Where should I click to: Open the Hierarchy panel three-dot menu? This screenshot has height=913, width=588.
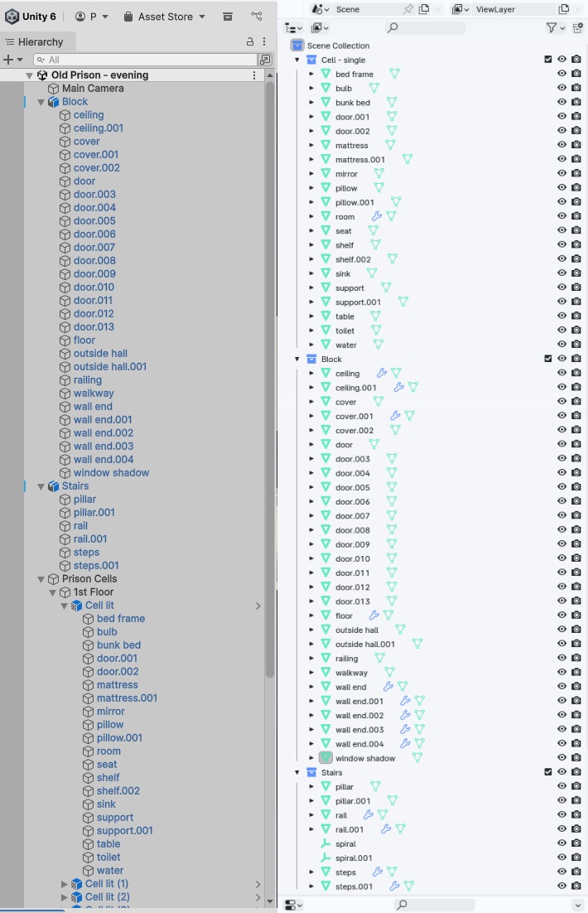click(264, 42)
